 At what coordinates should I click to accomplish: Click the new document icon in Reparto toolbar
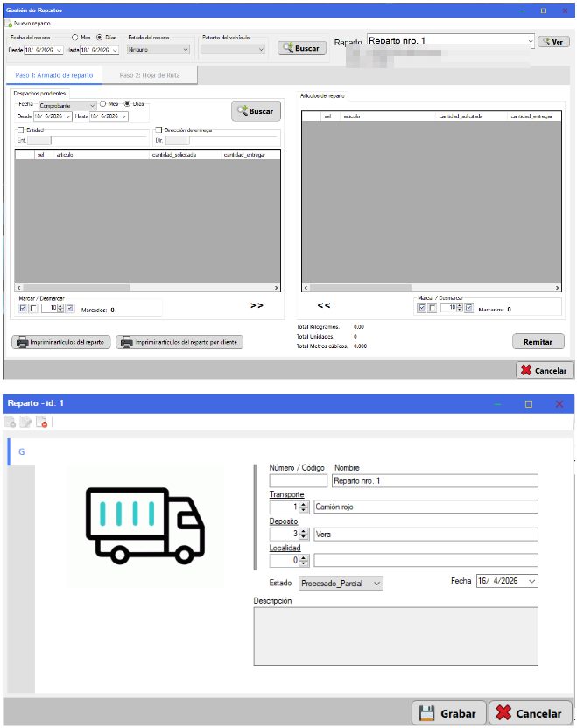point(11,422)
